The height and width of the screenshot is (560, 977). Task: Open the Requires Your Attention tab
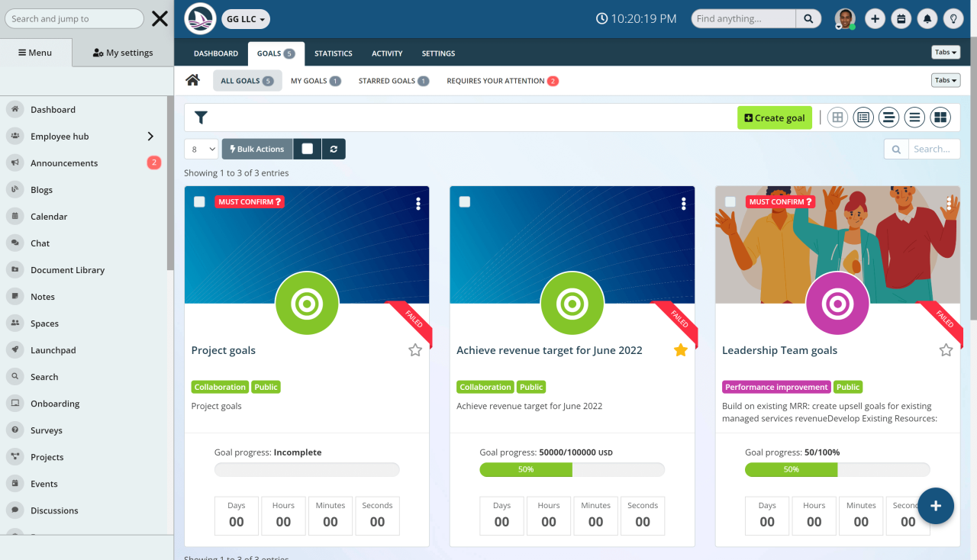click(x=496, y=80)
